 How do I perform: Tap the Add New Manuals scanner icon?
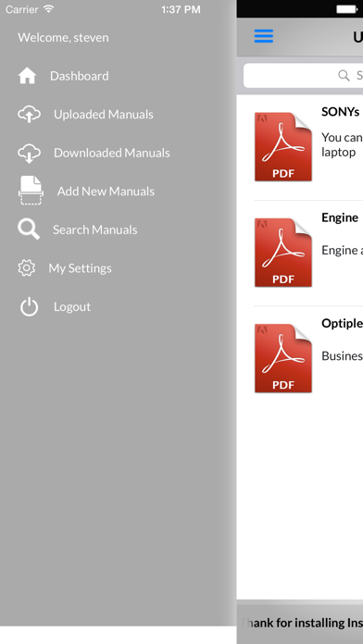[31, 191]
